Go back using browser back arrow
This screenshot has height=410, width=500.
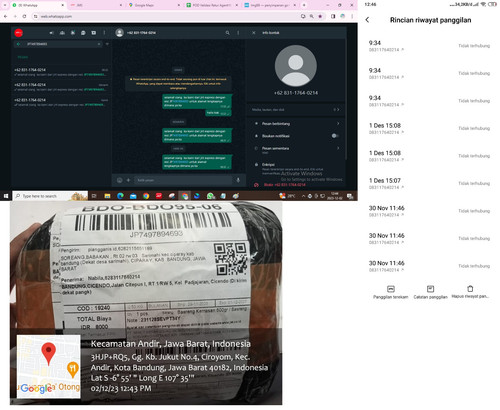5,16
